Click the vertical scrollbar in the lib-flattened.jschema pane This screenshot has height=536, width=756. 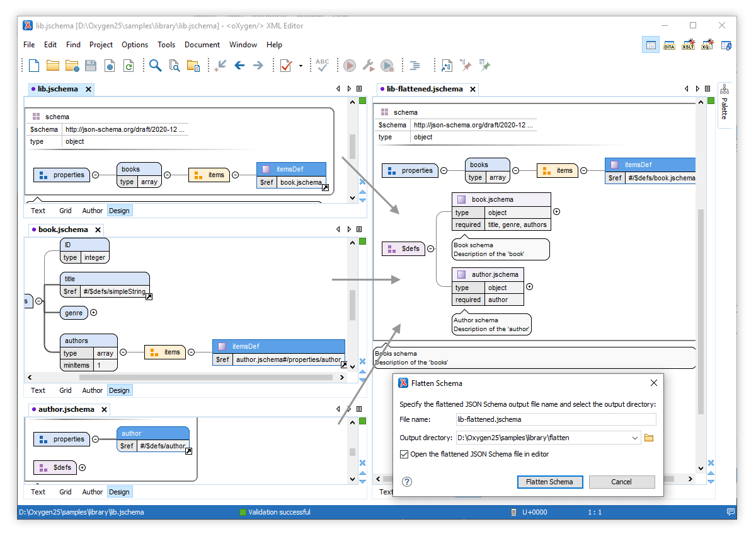click(701, 312)
